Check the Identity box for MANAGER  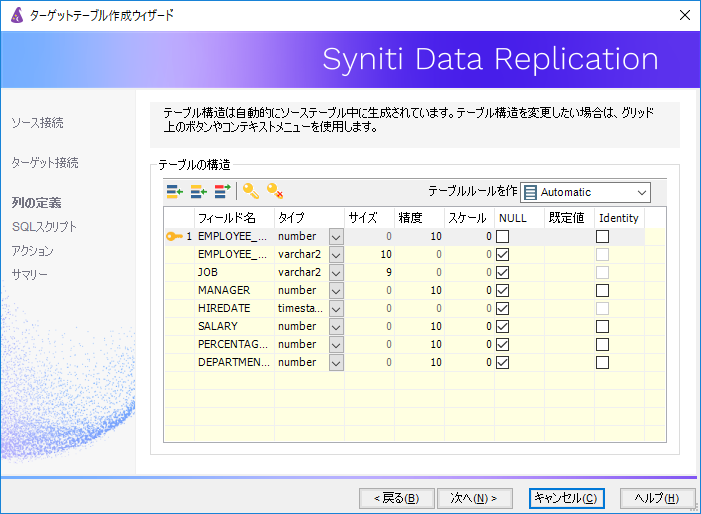click(x=602, y=291)
